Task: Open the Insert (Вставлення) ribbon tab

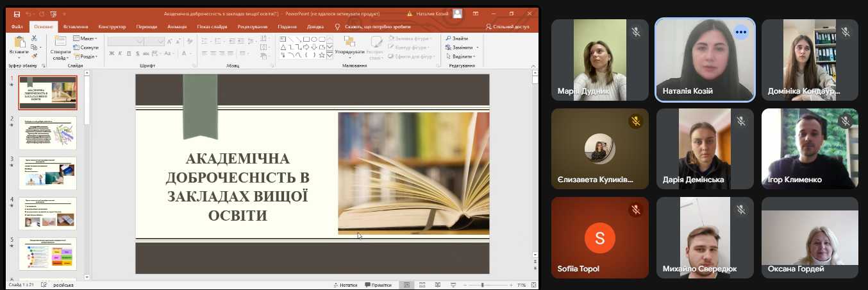Action: [x=76, y=26]
